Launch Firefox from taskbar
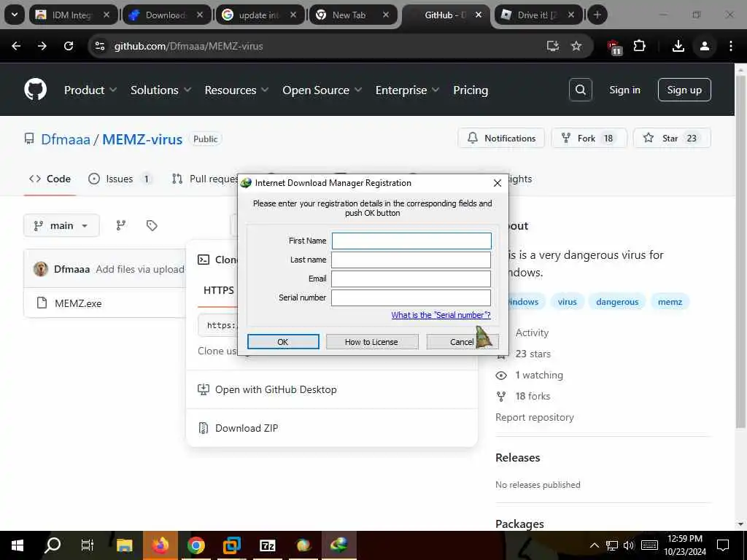 [160, 545]
